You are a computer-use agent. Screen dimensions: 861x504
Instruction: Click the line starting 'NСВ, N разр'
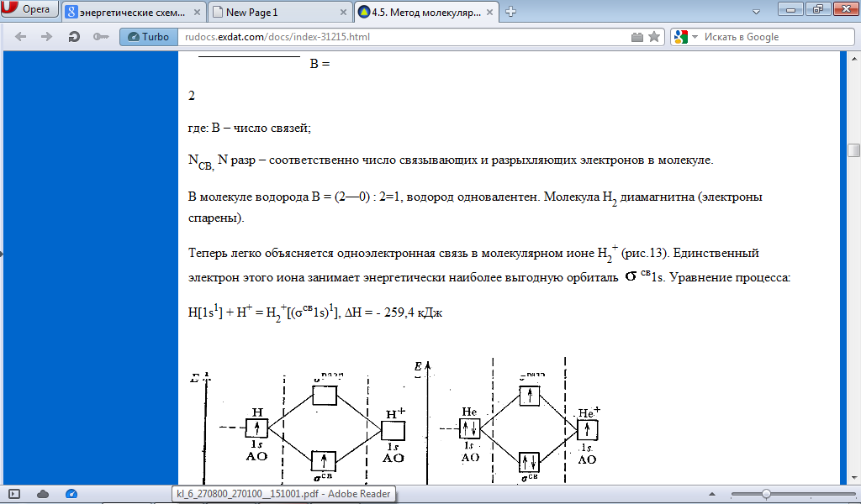coord(451,161)
